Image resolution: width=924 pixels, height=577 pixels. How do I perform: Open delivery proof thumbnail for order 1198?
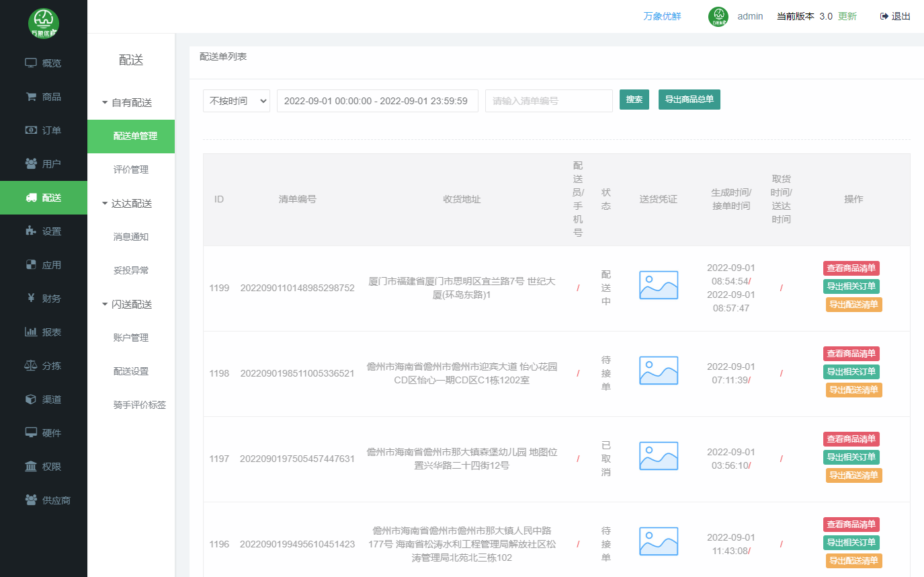click(x=658, y=371)
